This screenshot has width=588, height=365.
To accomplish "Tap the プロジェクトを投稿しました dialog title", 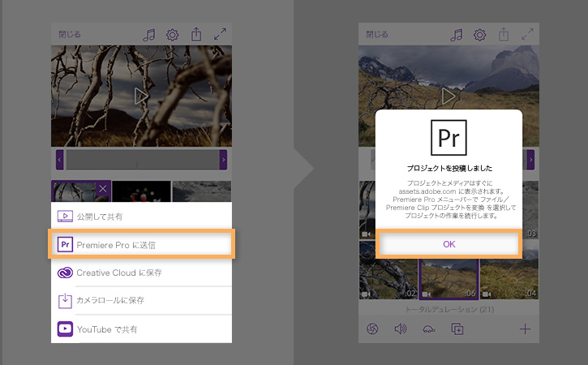I will pos(449,169).
